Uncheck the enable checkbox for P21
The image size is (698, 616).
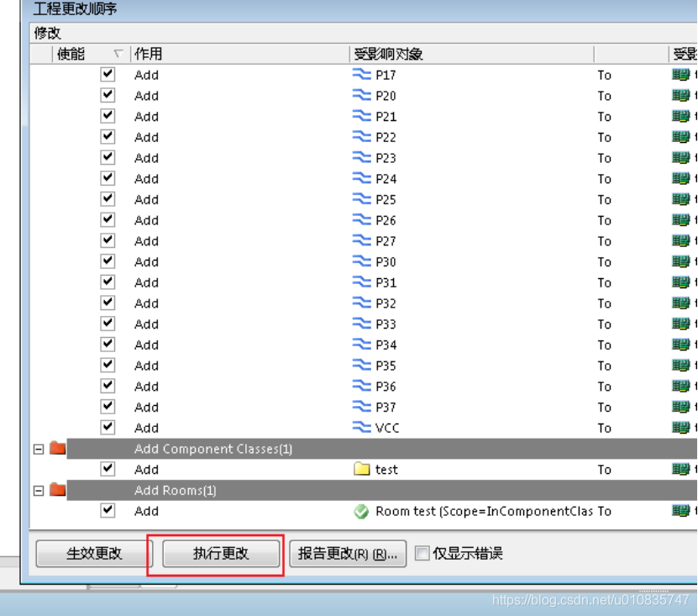pos(108,116)
